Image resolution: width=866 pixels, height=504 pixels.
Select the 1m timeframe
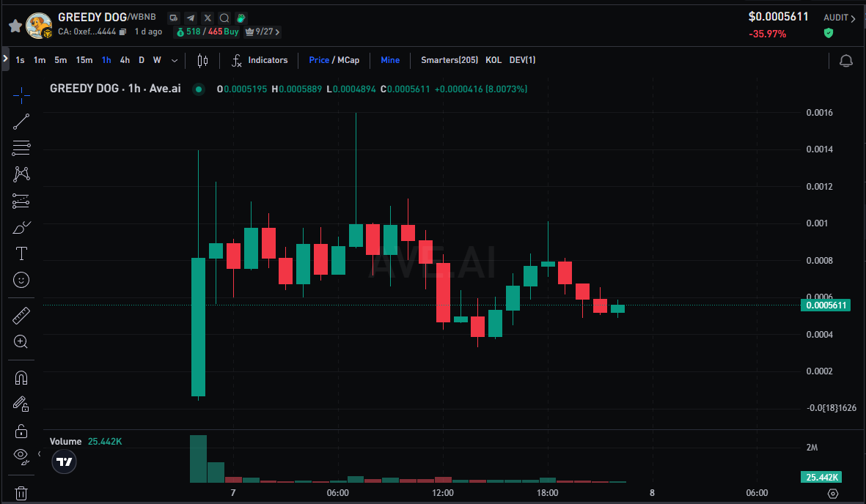click(39, 60)
